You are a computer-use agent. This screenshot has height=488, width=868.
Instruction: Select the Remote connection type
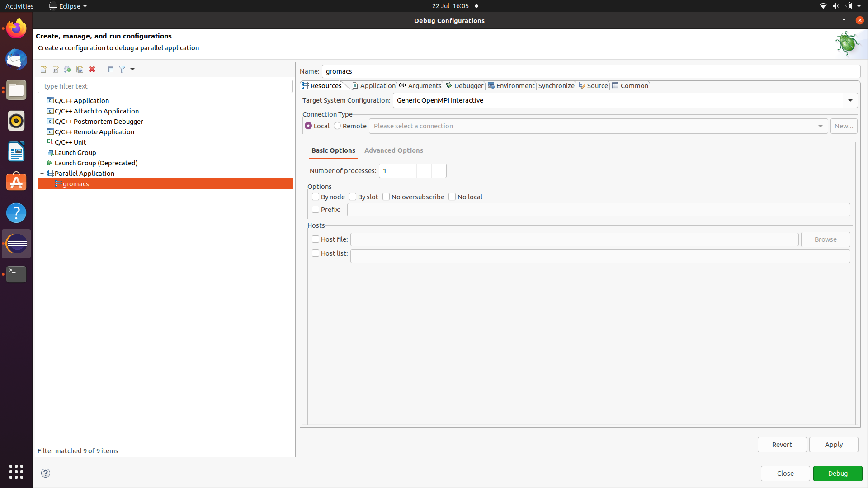click(337, 126)
